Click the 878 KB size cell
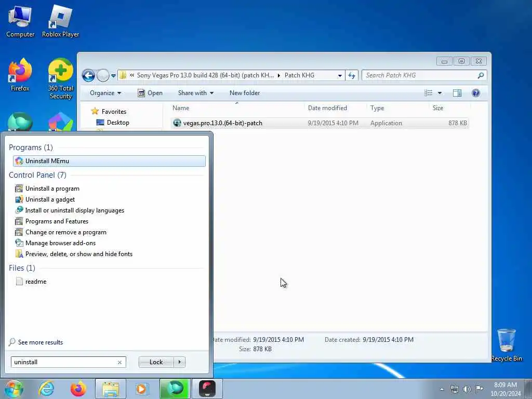The width and height of the screenshot is (532, 399). click(x=457, y=123)
